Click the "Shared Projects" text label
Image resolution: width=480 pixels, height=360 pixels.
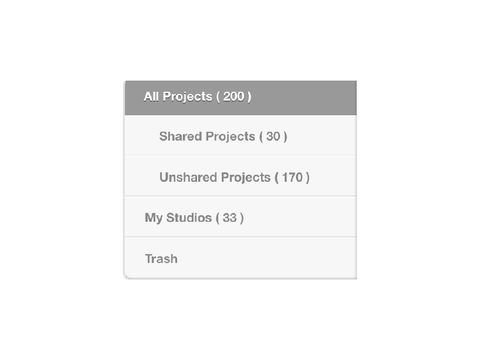(x=207, y=137)
